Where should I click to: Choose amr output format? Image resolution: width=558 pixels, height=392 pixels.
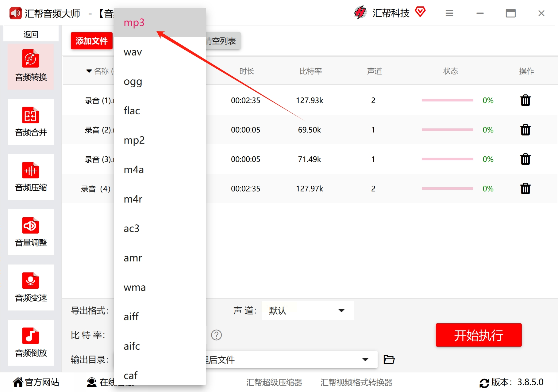tap(160, 258)
